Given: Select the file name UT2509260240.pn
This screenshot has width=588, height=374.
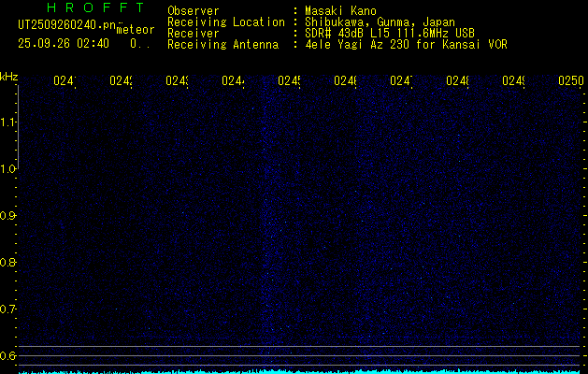Looking at the screenshot, I should (67, 25).
